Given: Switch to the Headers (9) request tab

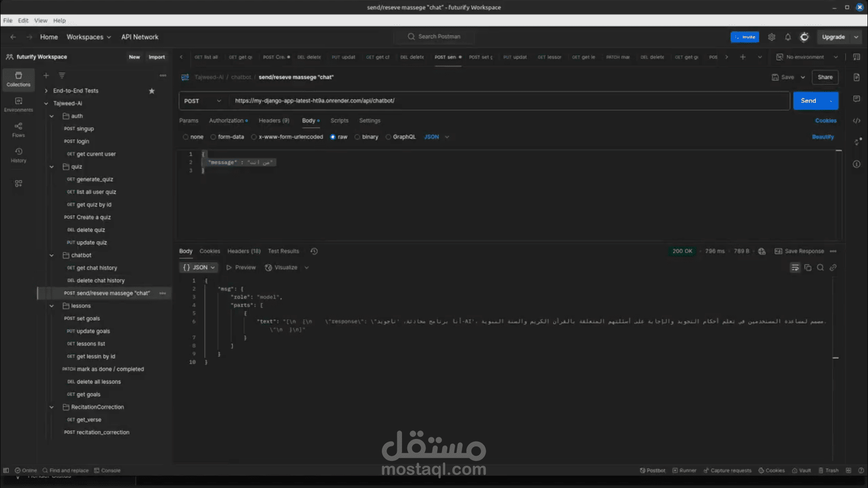Looking at the screenshot, I should (x=274, y=121).
